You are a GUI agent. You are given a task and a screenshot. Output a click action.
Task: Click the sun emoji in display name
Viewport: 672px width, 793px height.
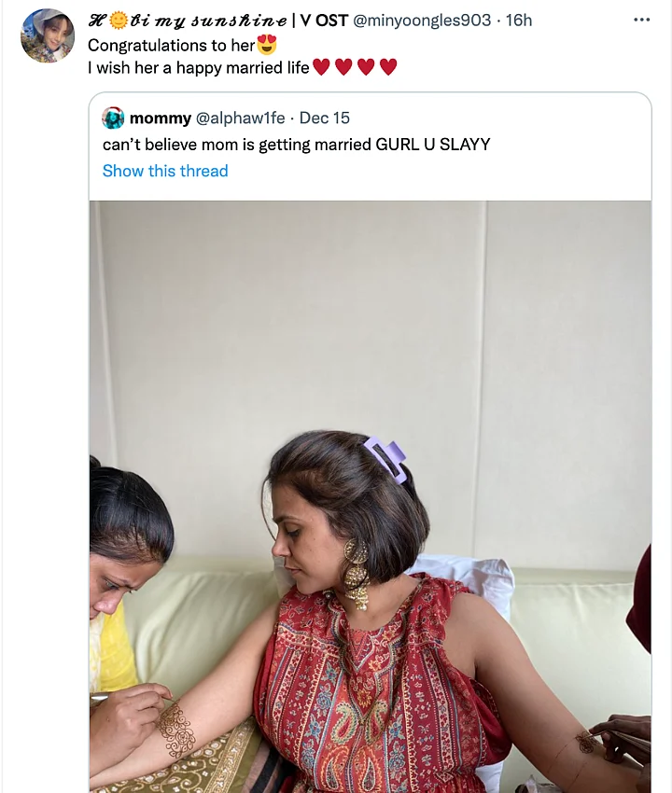point(119,20)
